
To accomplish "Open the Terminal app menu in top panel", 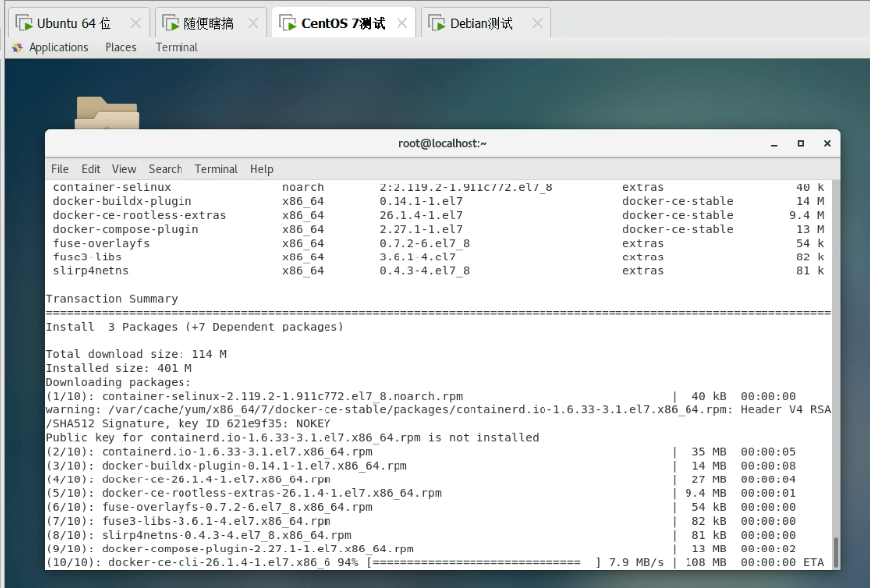I will tap(177, 47).
